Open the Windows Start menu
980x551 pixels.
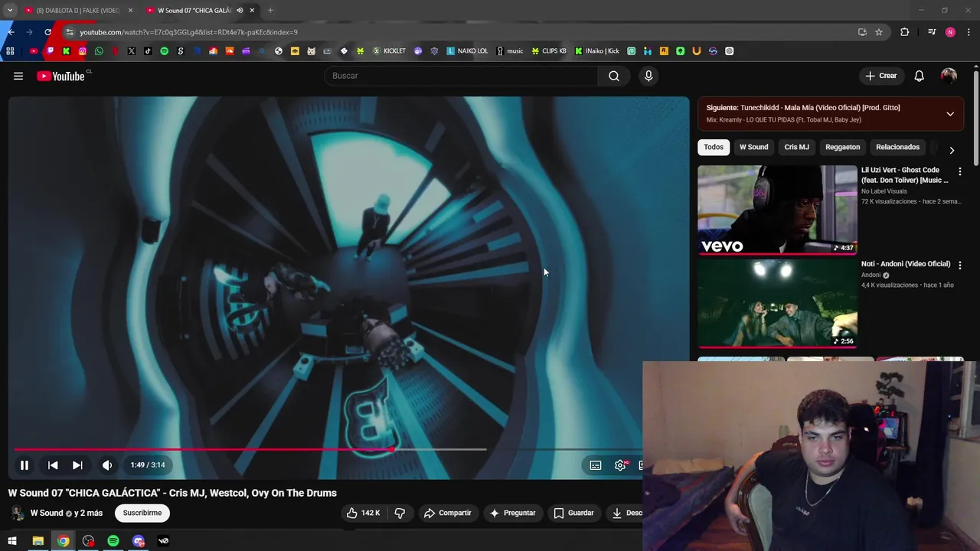[x=12, y=541]
